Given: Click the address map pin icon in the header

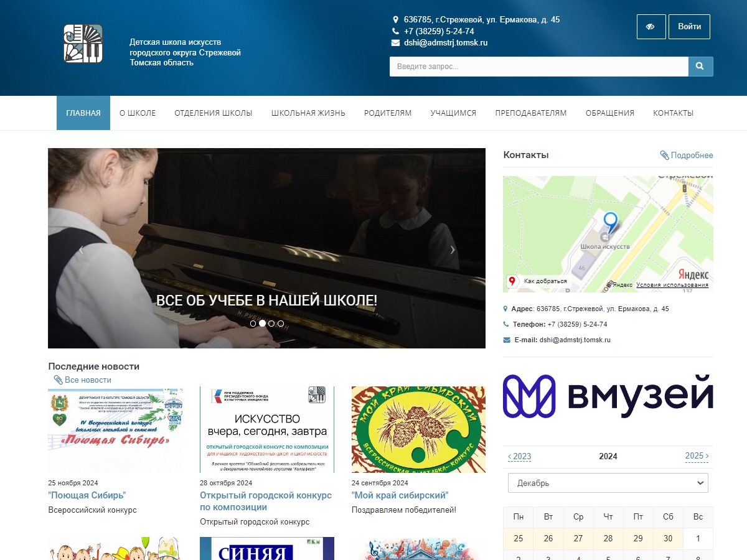Looking at the screenshot, I should (x=395, y=20).
